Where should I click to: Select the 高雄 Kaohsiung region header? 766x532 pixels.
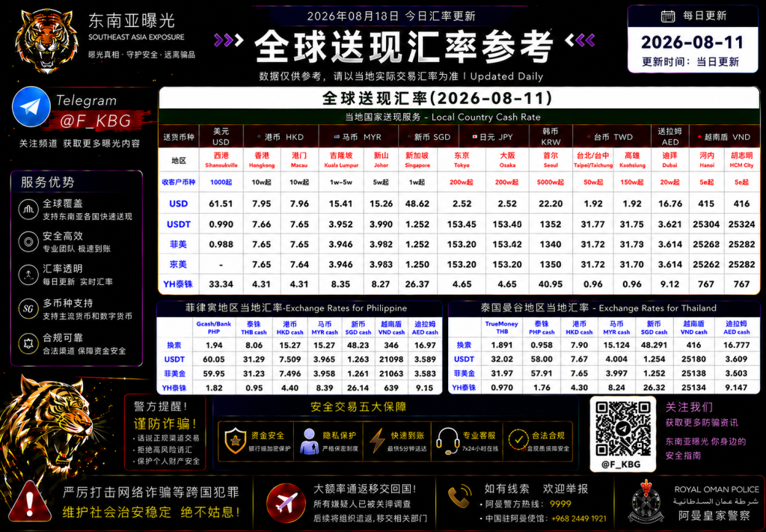632,159
